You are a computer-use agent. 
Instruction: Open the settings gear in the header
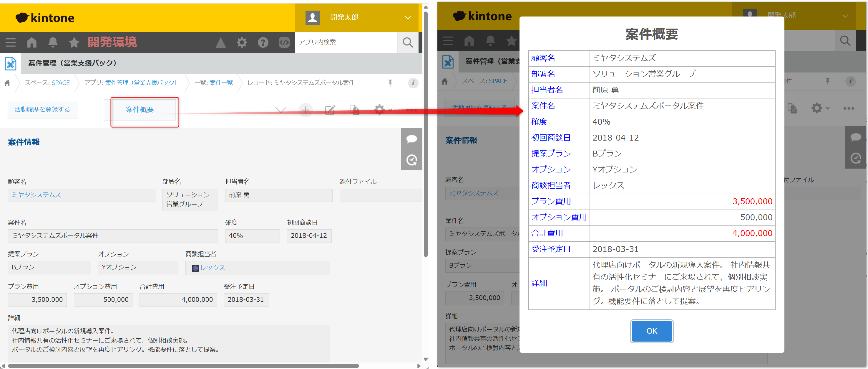[242, 42]
